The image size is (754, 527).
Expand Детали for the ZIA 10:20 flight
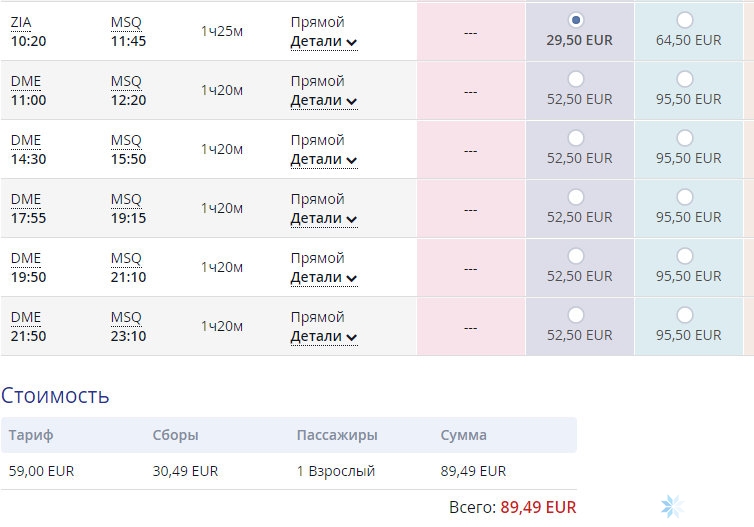pyautogui.click(x=324, y=42)
